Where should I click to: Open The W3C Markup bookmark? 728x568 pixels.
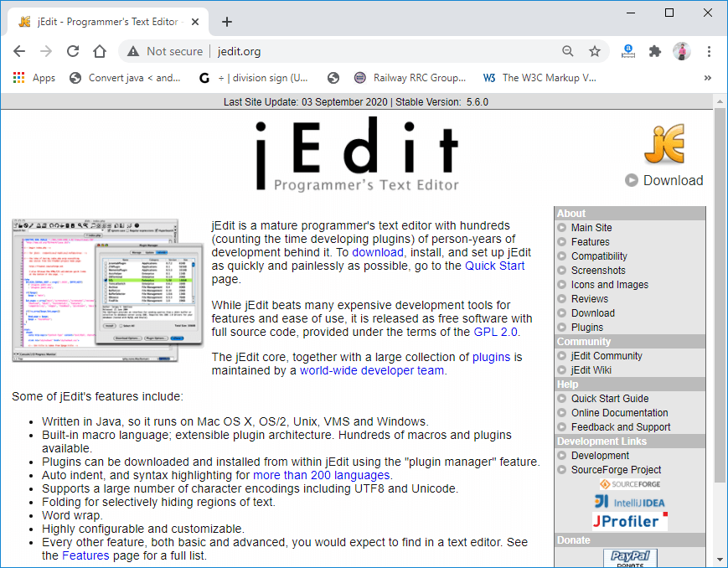pos(540,78)
